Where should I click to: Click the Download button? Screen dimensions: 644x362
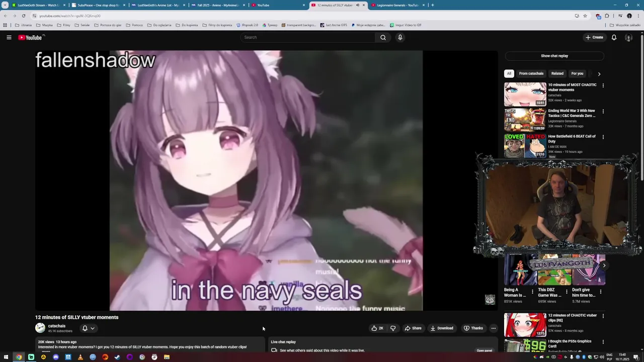442,328
